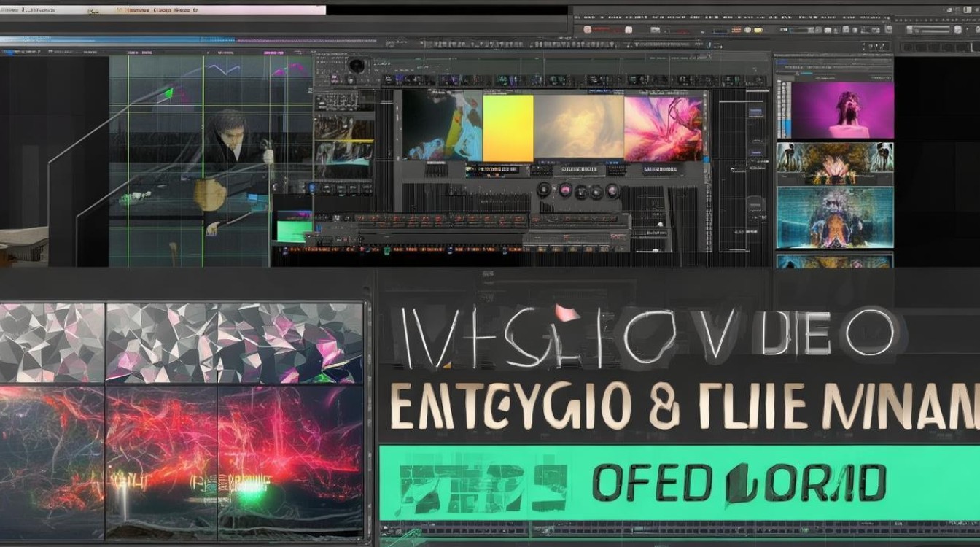Open the teal and yellow splash preview
The image size is (980, 547).
coord(443,125)
